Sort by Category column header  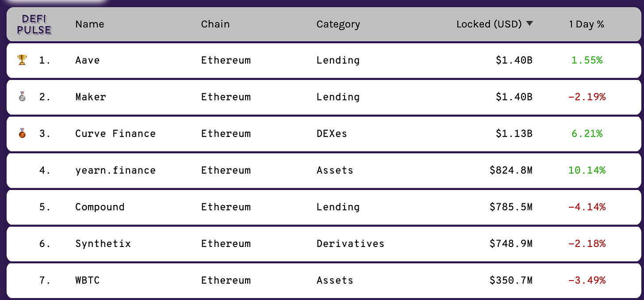tap(338, 24)
